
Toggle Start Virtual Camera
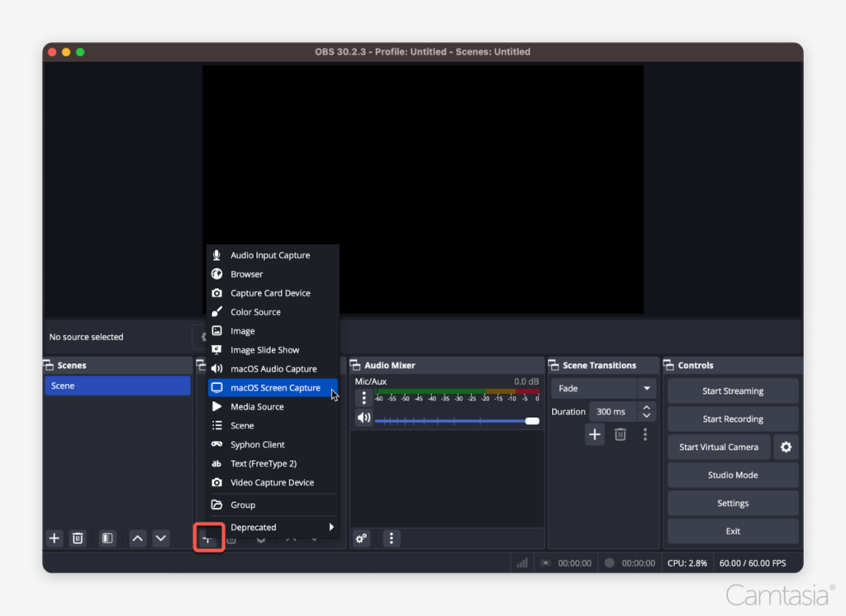coord(718,447)
